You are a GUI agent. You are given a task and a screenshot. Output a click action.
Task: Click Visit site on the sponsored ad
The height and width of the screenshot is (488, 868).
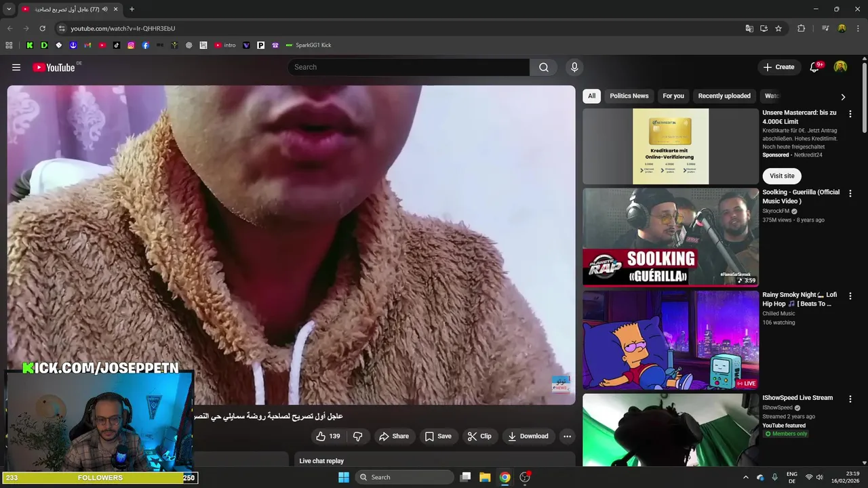pyautogui.click(x=782, y=176)
